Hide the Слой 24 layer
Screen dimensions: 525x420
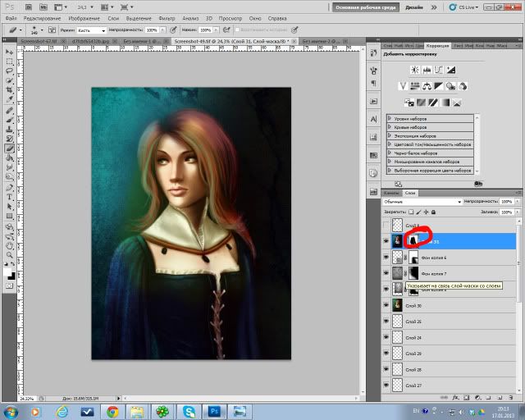pos(386,337)
